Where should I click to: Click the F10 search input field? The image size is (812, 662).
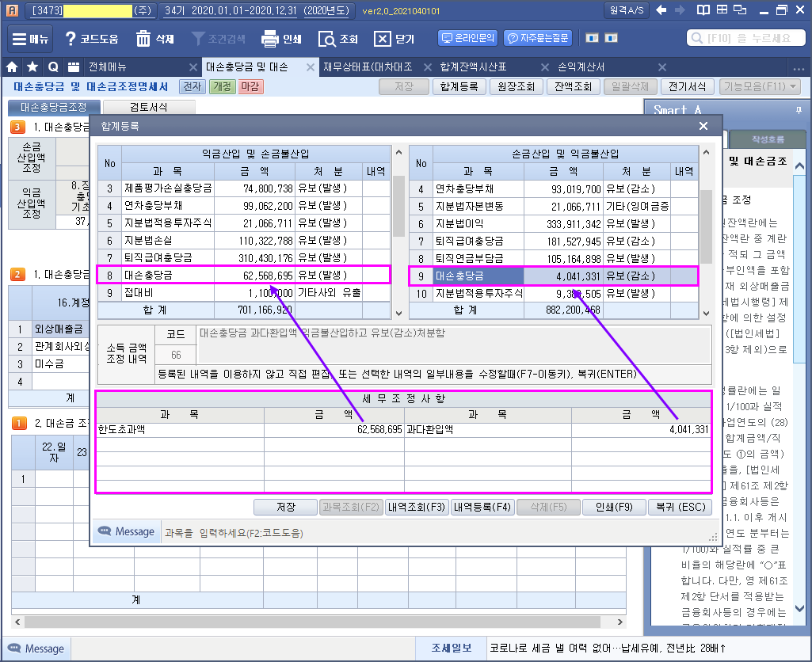pos(745,38)
